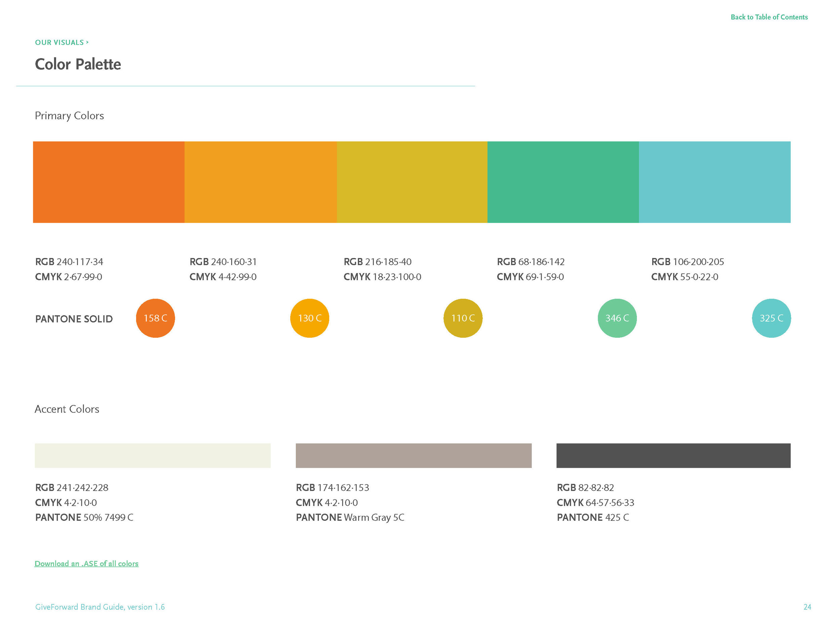Click the text CMYK 4·42·99·0

[223, 277]
